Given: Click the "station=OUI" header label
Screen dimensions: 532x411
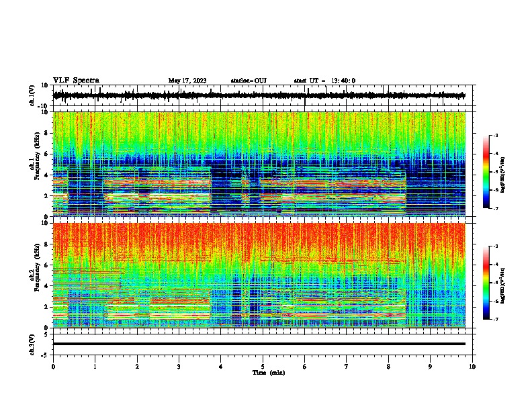Looking at the screenshot, I should click(x=249, y=81).
